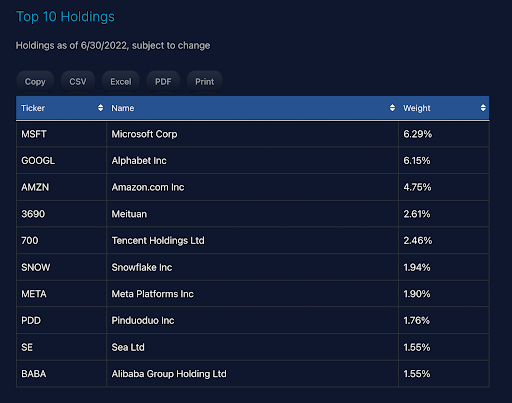
Task: Select the 2.61% weight cell
Action: pos(444,214)
